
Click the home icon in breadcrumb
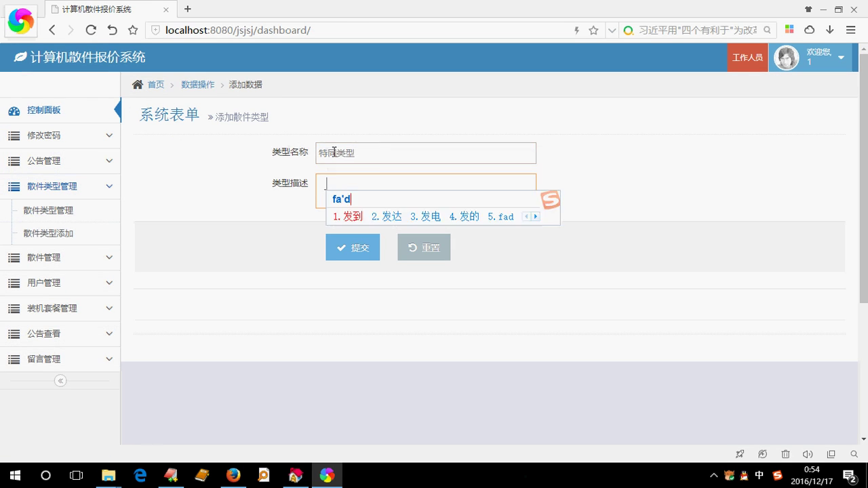[138, 84]
